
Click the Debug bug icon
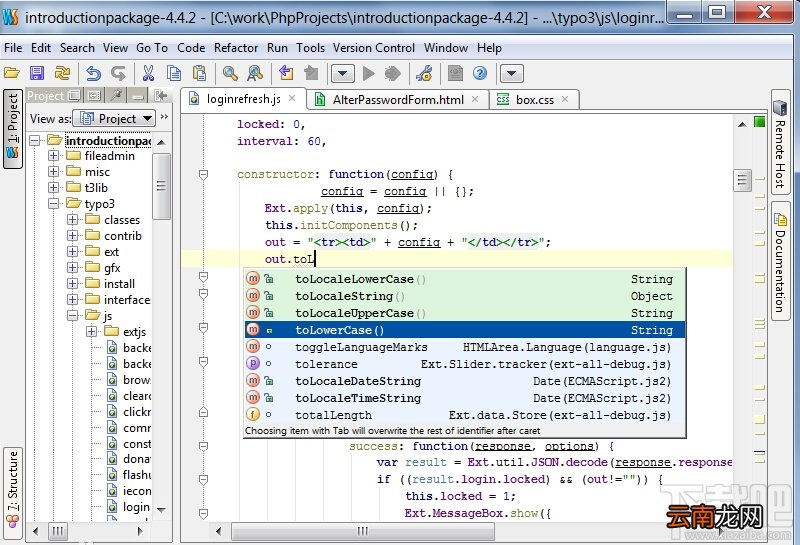392,73
